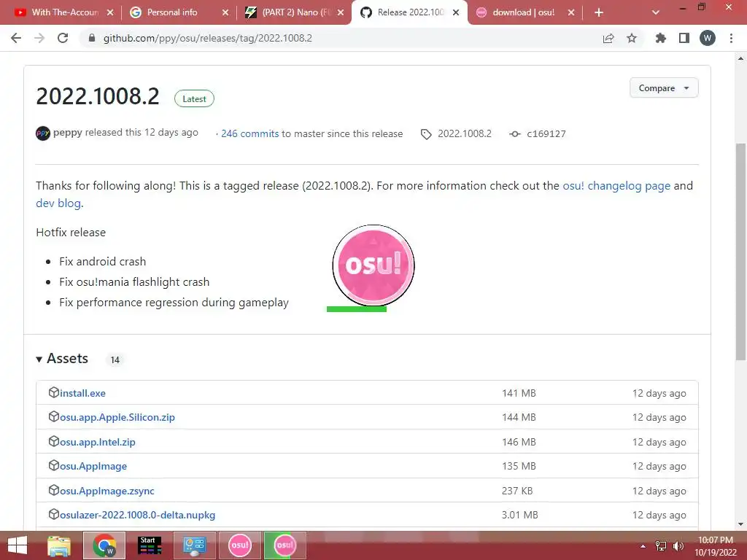Click the package icon beside osu.AppImage
This screenshot has width=747, height=560.
tap(54, 465)
